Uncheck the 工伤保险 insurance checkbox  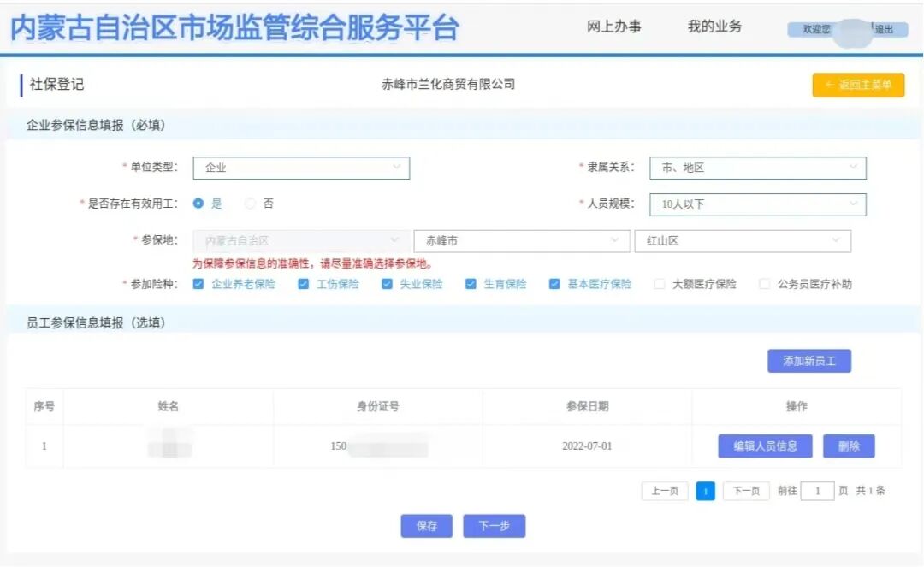click(302, 283)
